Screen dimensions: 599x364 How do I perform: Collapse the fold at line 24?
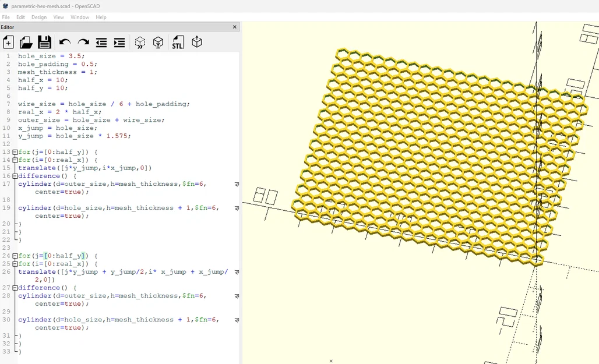pyautogui.click(x=15, y=256)
